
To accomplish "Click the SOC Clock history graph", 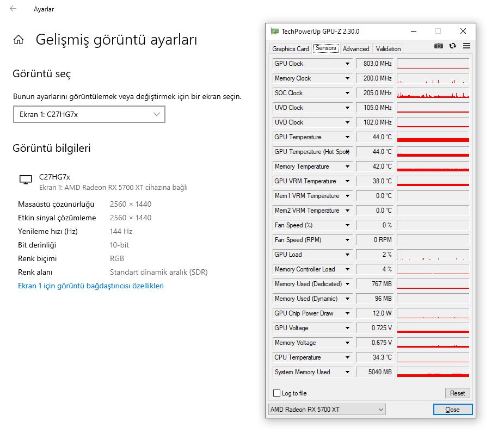I will [433, 93].
